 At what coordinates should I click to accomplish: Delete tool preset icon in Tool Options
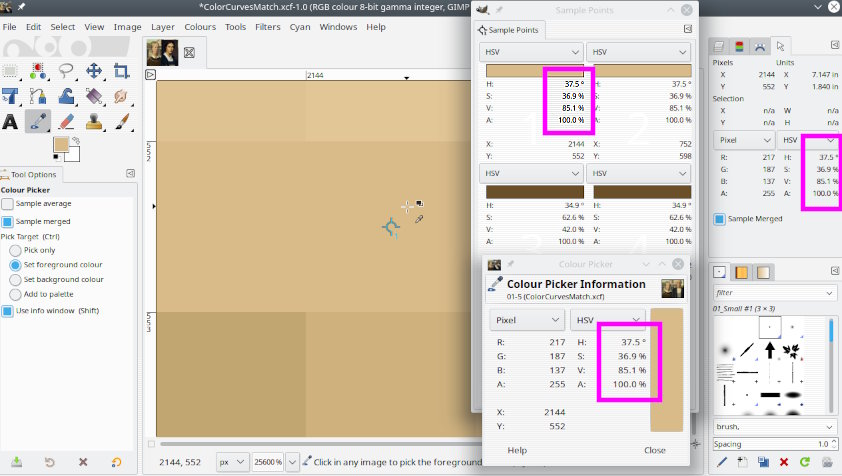point(83,462)
